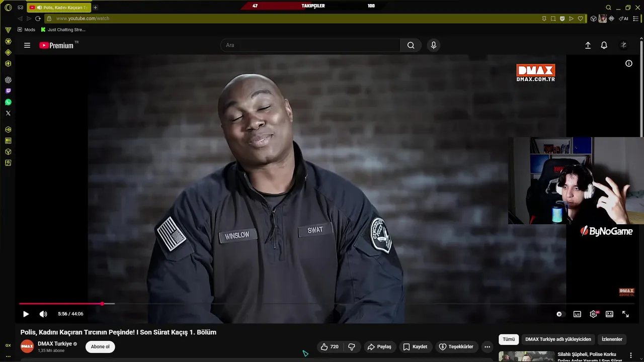Open Twitch from the browser sidebar

tap(8, 91)
